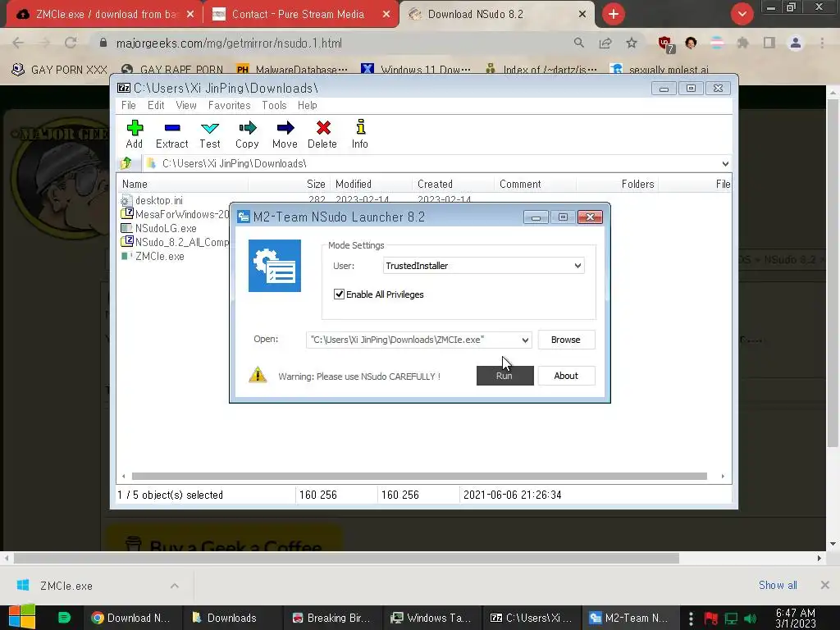Open the Tools menu in 7-Zip
Viewport: 840px width, 630px height.
point(274,105)
